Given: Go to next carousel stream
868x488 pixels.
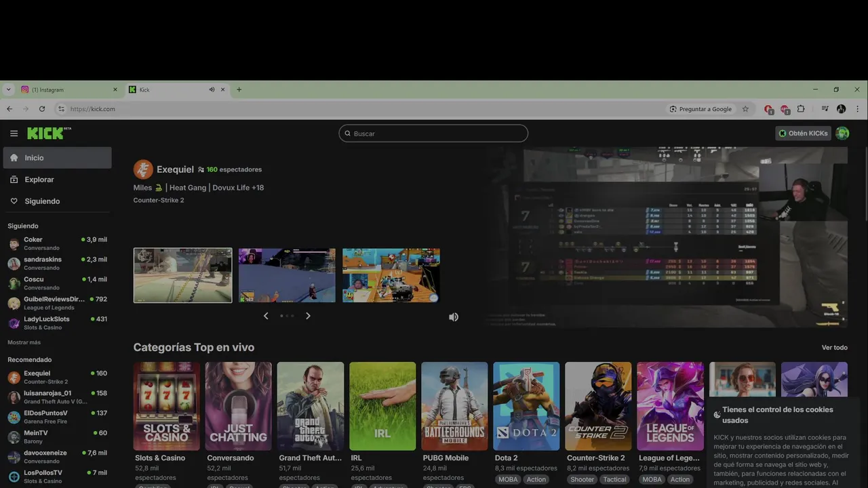Looking at the screenshot, I should tap(308, 316).
